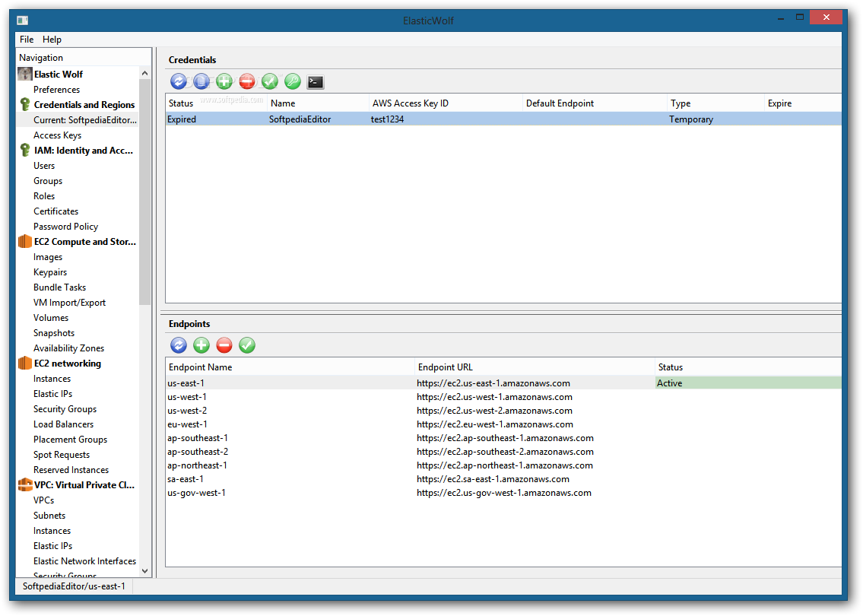Image resolution: width=863 pixels, height=616 pixels.
Task: Open Load Balancers navigation item
Action: tap(63, 424)
